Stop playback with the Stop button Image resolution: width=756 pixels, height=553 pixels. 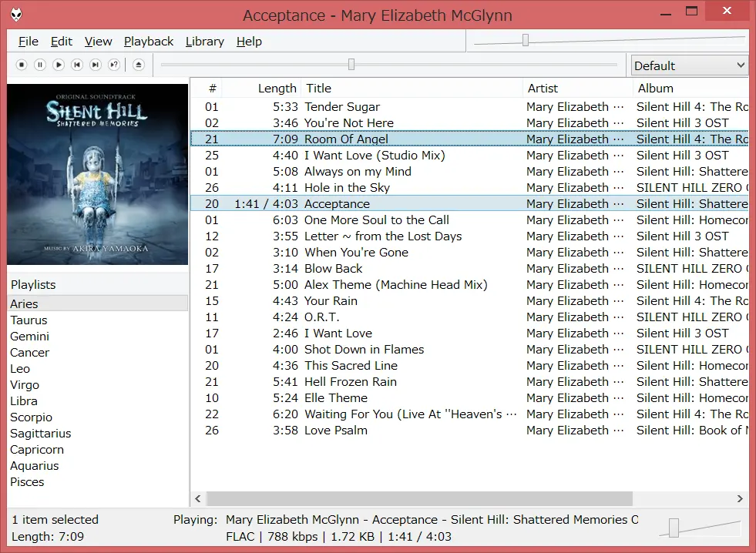(22, 65)
